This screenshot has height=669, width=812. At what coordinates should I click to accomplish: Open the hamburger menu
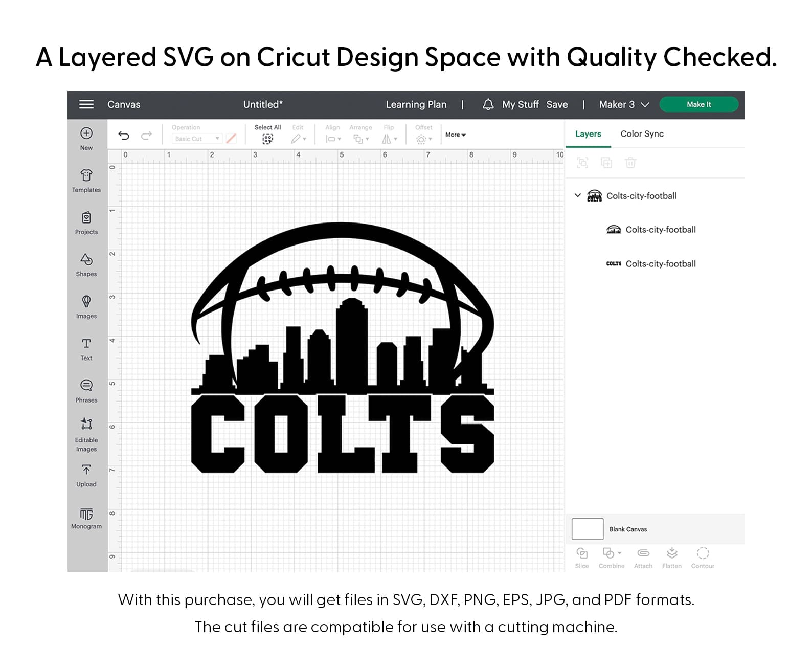[86, 104]
